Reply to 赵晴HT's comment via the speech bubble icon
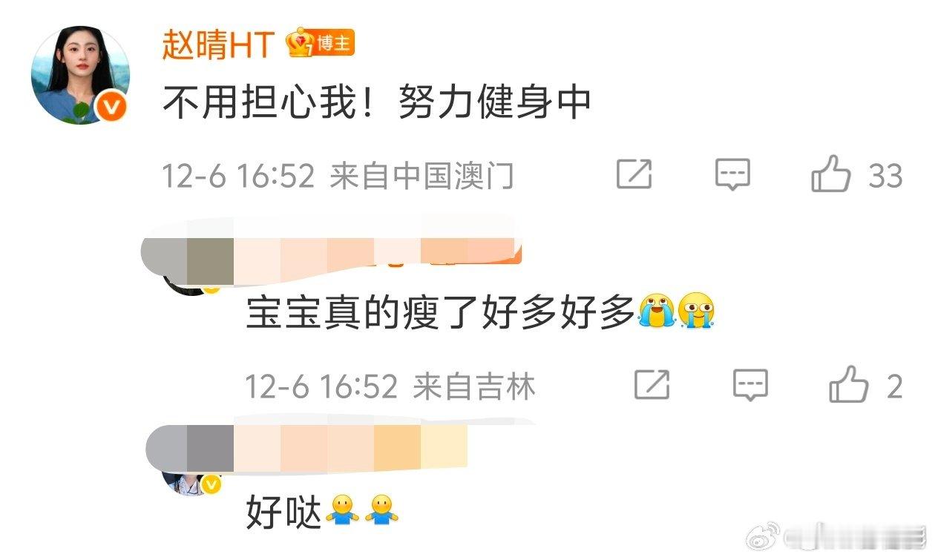Viewport: 935px width, 560px height. [x=732, y=175]
